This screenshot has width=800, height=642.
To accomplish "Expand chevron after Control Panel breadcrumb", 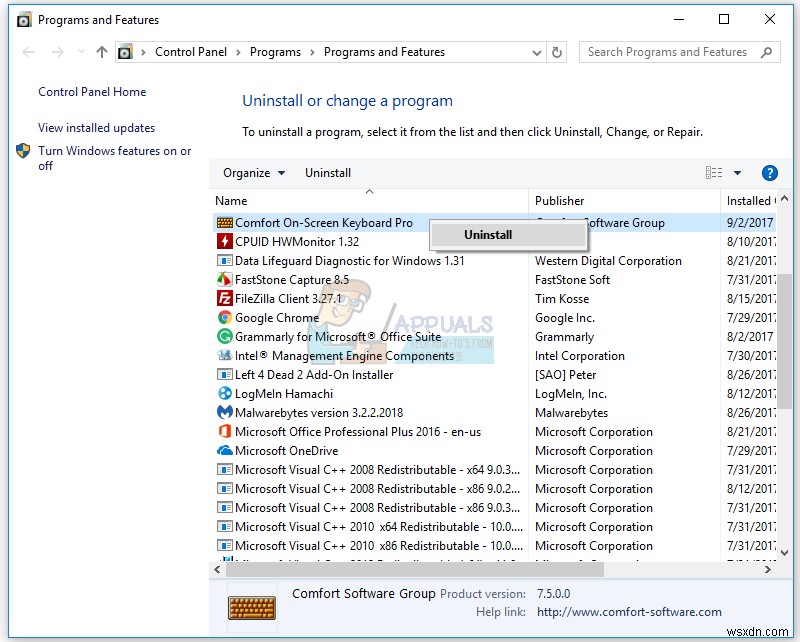I will click(x=238, y=52).
